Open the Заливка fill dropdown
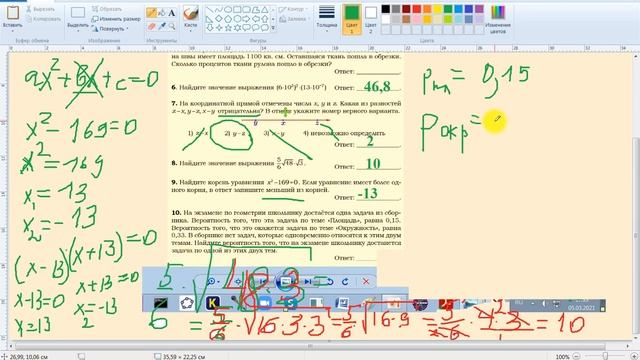Image resolution: width=640 pixels, height=360 pixels. 294,19
